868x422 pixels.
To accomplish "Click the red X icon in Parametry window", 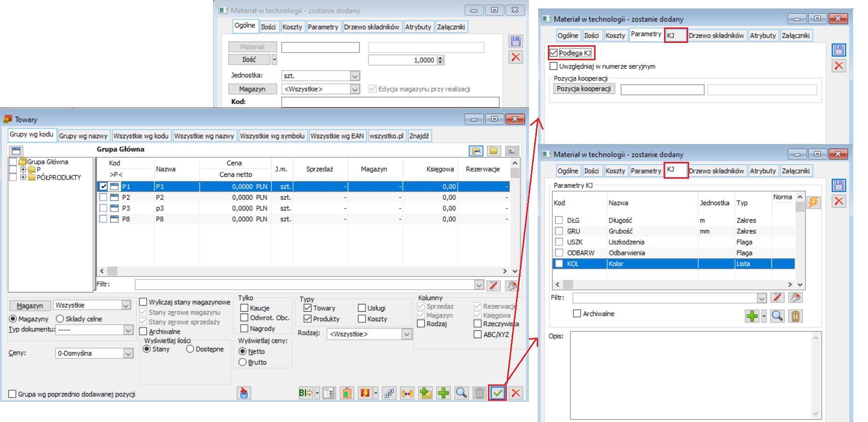I will click(839, 66).
